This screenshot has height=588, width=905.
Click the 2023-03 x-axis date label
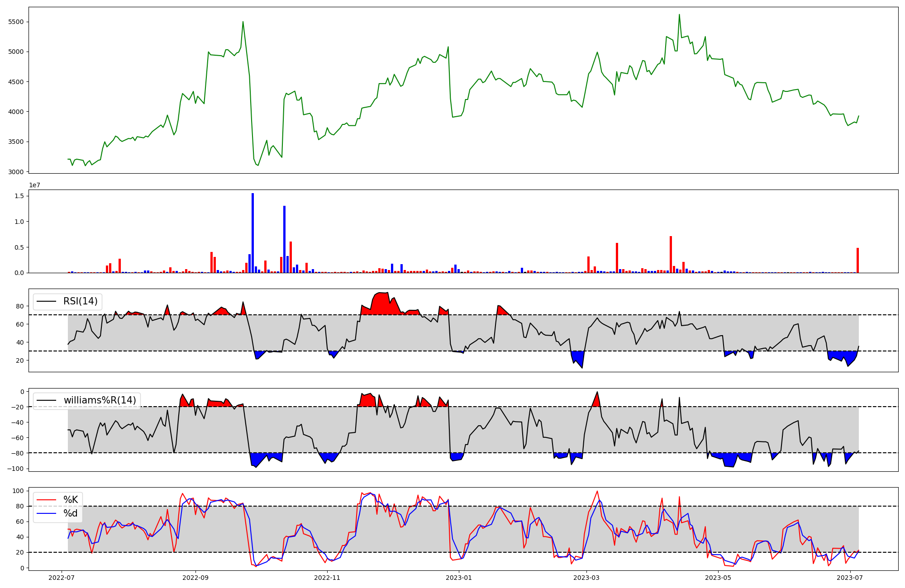(x=586, y=578)
